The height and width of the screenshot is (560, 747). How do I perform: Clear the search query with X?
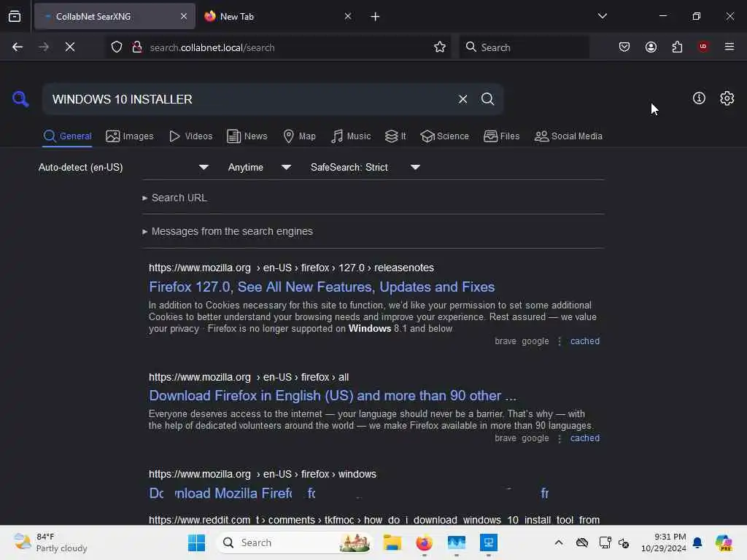click(462, 99)
